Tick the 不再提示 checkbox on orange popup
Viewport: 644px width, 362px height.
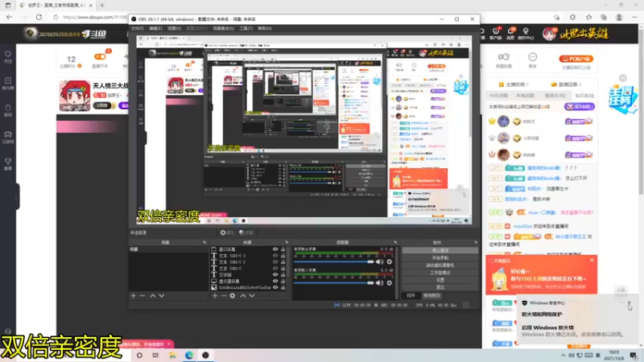[x=491, y=261]
